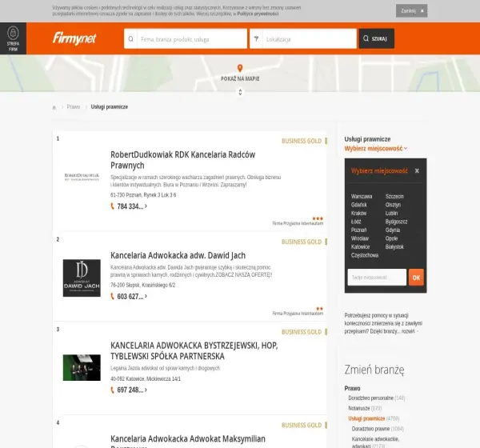480x448 pixels.
Task: Select Gdańsk in city list
Action: 358,205
